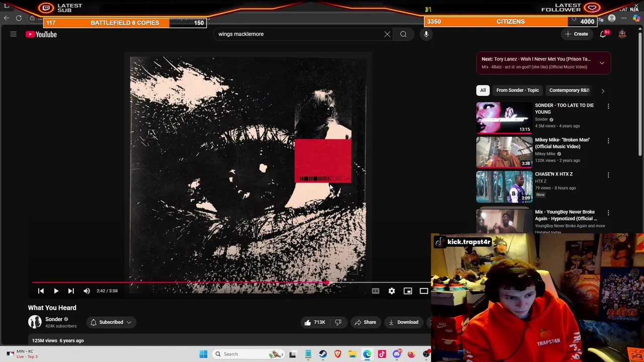Open MIN - KC live score widget
Viewport: 644px width, 362px height.
23,354
